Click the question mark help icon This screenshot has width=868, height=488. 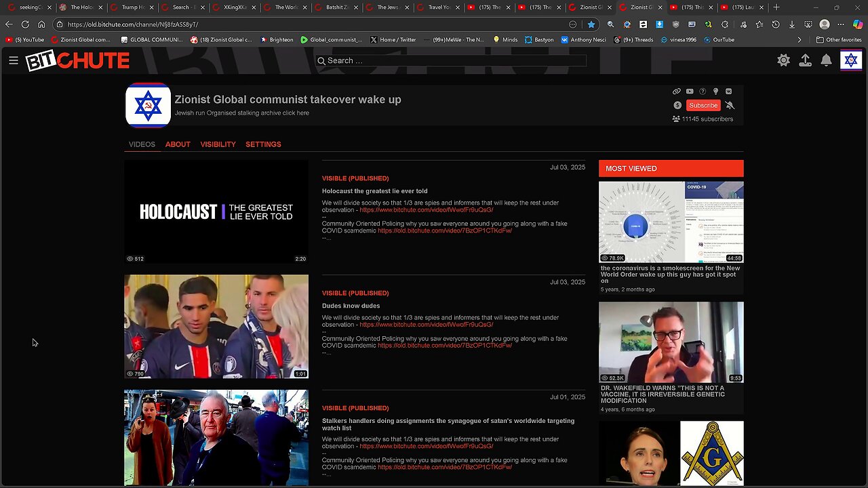(703, 91)
